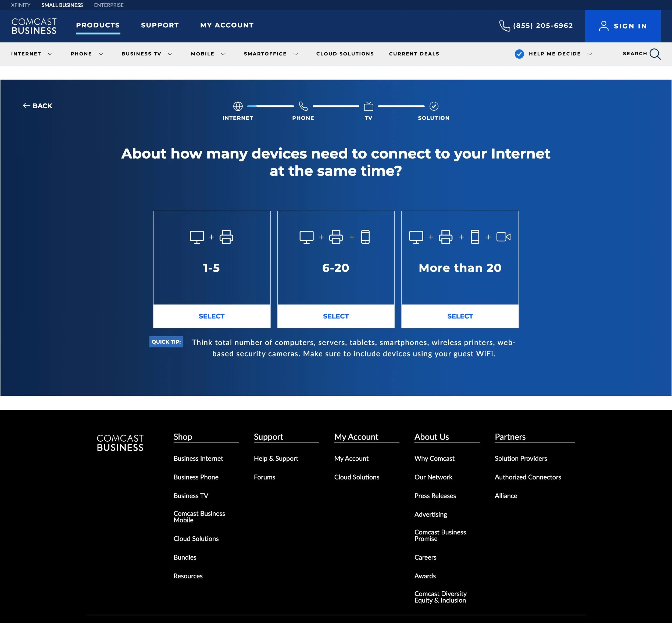
Task: Expand the Business TV dropdown menu
Action: 170,54
